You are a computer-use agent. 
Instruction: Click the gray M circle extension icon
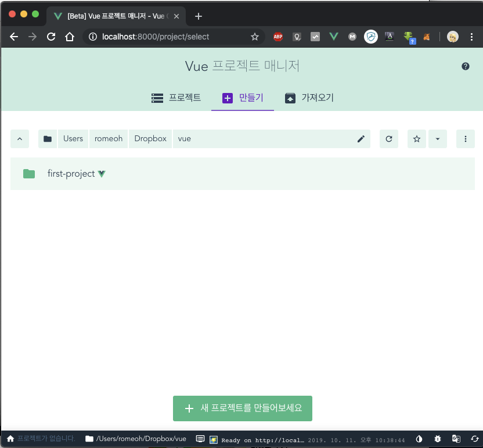point(352,37)
